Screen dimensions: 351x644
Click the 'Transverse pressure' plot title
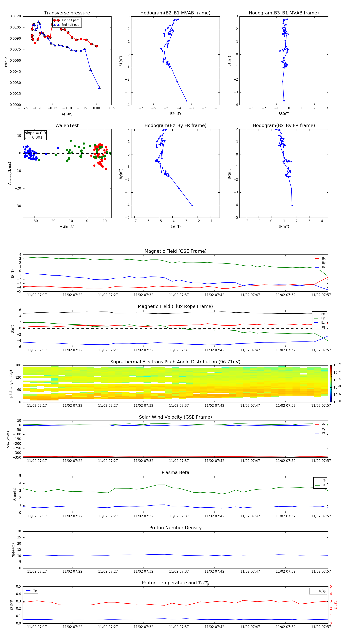pos(67,13)
